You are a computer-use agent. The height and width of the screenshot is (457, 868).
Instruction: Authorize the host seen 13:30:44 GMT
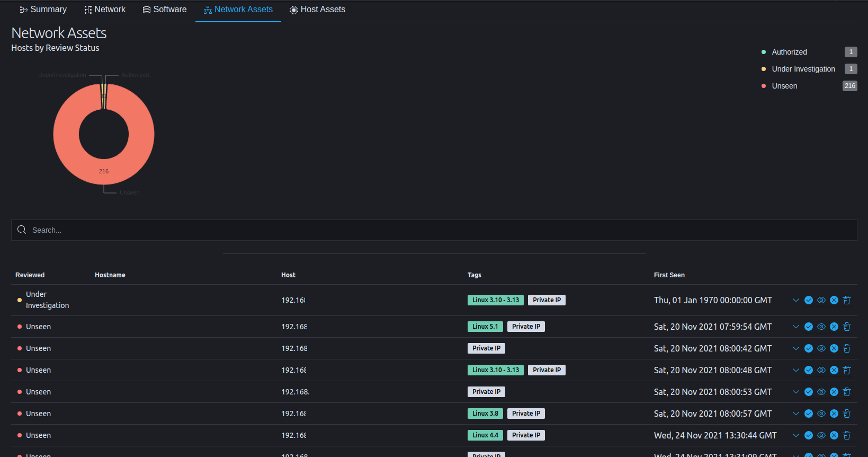(x=809, y=435)
